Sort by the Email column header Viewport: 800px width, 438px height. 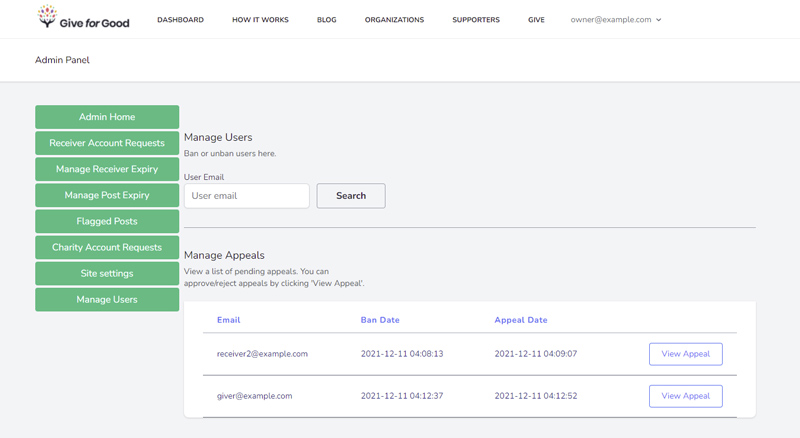click(229, 320)
